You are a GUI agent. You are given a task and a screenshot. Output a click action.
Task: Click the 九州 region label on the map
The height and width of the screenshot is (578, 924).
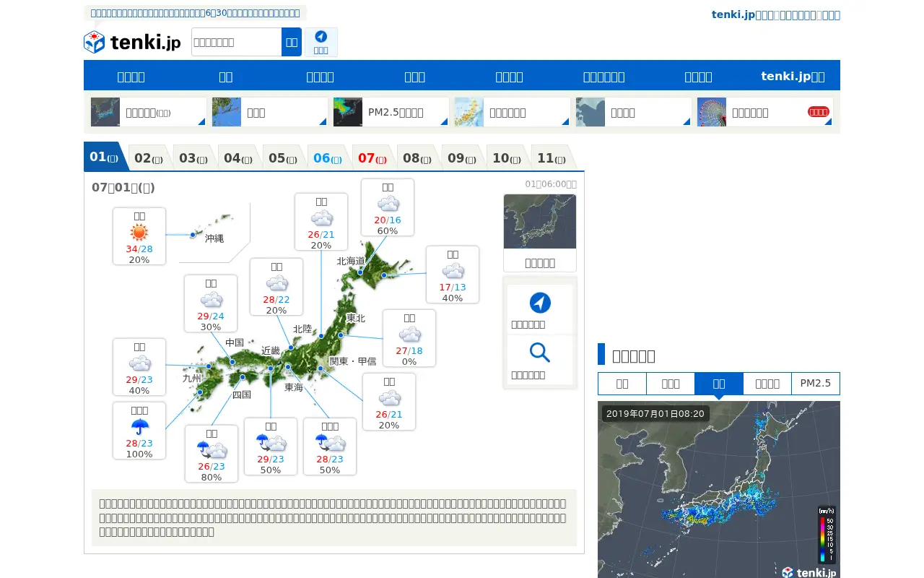click(x=192, y=378)
